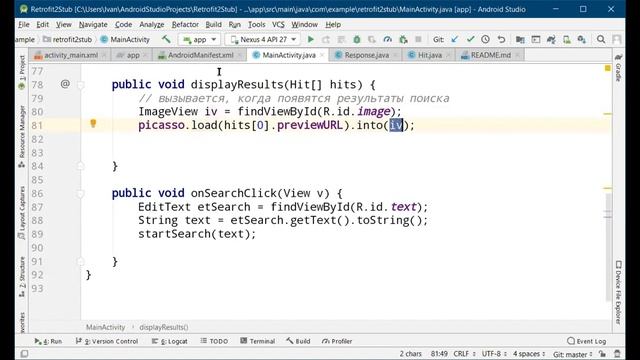Open the VCS menu
Viewport: 640px width, 360px height.
coord(278,24)
